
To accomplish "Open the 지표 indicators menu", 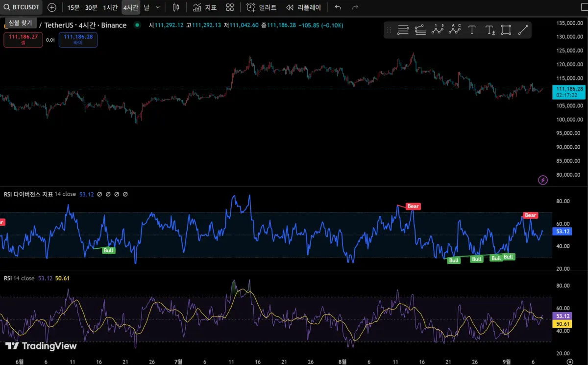I will 205,7.
